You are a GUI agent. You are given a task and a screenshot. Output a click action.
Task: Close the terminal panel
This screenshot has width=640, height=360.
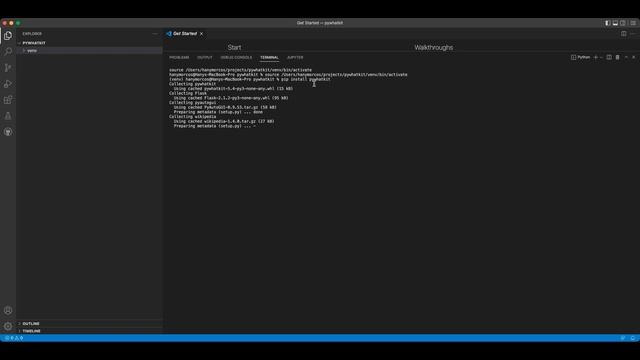(633, 58)
